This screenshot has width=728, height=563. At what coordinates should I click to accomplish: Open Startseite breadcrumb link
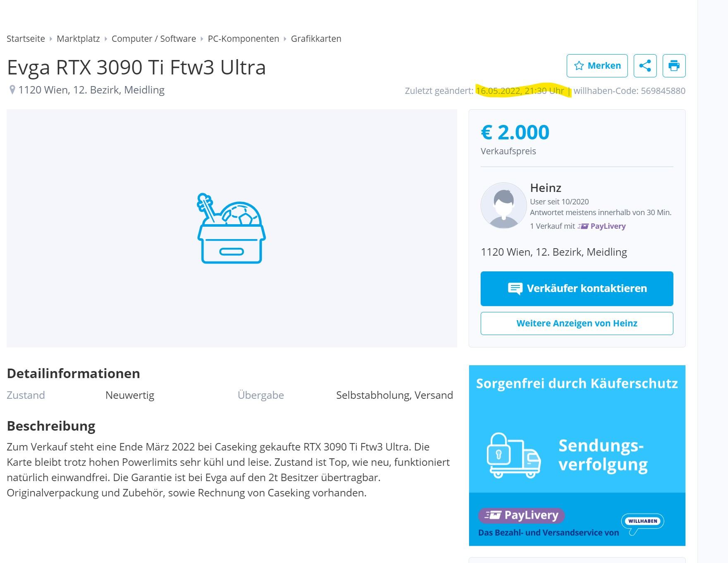pyautogui.click(x=26, y=39)
